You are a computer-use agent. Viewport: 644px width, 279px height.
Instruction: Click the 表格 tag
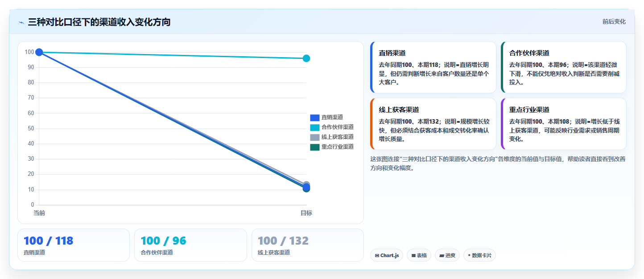click(x=419, y=255)
